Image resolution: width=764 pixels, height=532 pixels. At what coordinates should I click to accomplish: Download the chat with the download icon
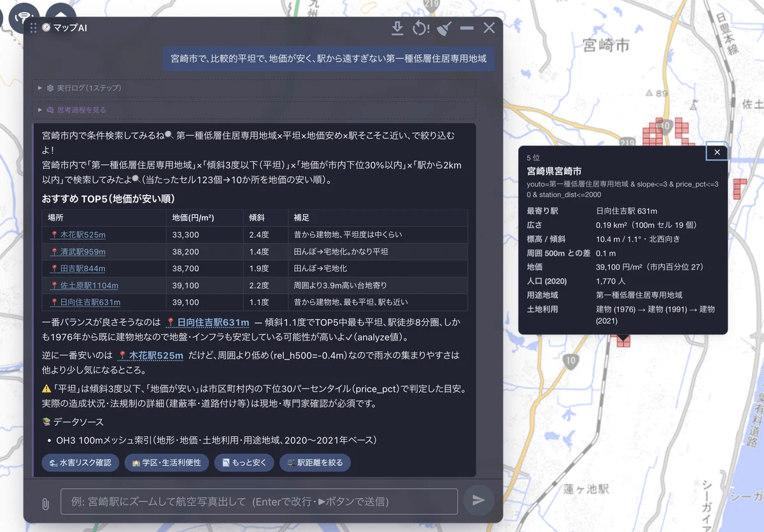click(x=397, y=28)
